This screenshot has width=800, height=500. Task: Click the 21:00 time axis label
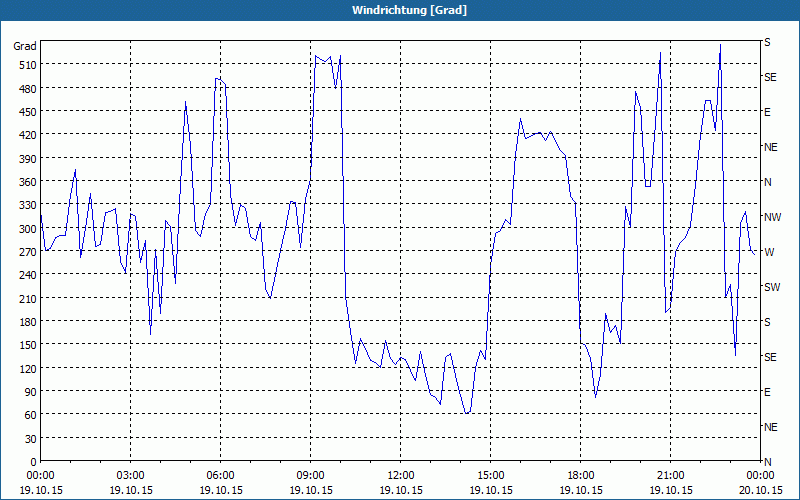670,476
